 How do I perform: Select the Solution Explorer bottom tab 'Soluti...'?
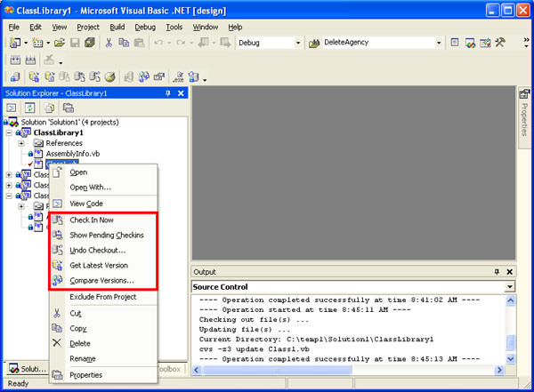coord(28,369)
